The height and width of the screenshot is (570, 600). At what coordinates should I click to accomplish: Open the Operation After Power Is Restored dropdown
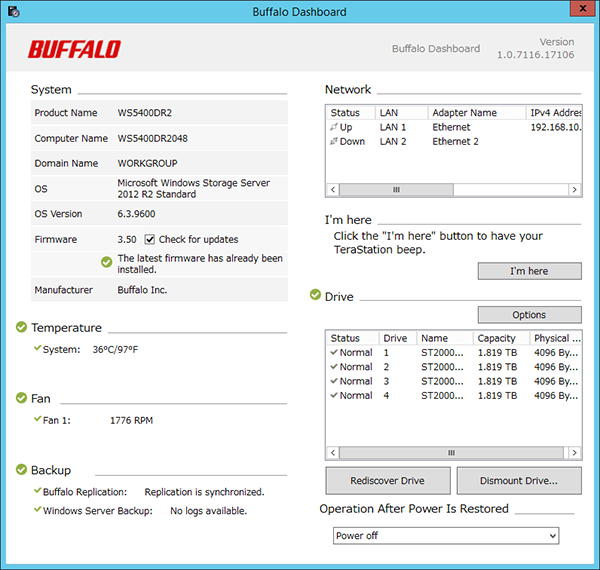point(446,536)
